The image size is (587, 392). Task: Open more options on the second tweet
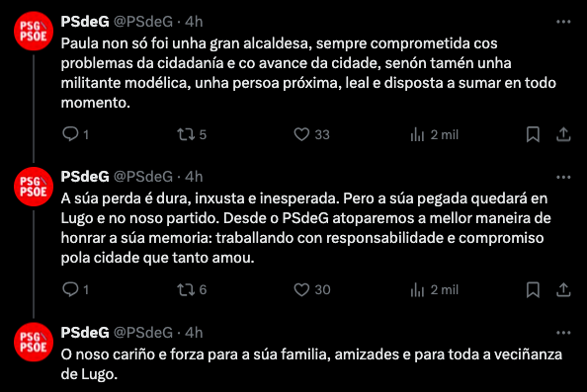click(x=563, y=177)
